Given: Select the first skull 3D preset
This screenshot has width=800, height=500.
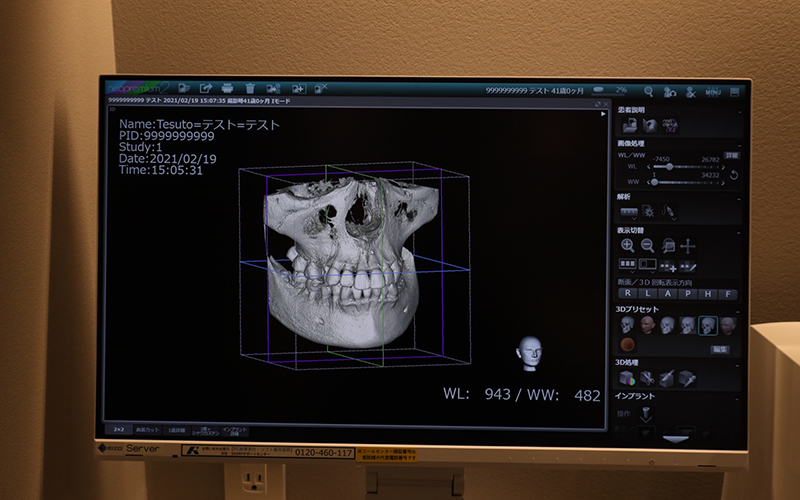Looking at the screenshot, I should (x=627, y=325).
